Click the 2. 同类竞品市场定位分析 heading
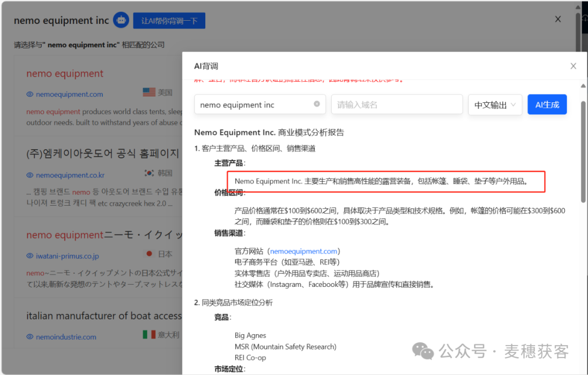Image resolution: width=588 pixels, height=375 pixels. pyautogui.click(x=233, y=303)
